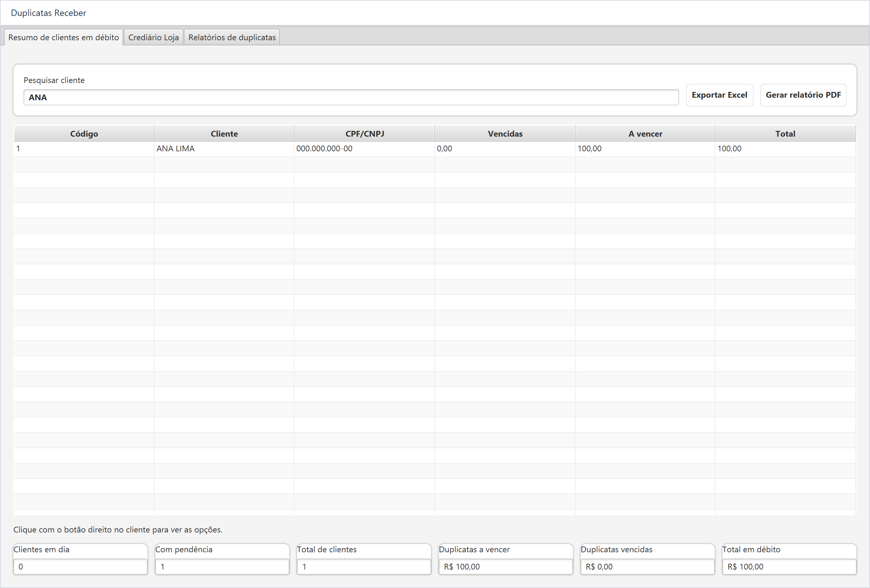Click the right-click hint text below table
Image resolution: width=870 pixels, height=588 pixels.
[x=118, y=530]
